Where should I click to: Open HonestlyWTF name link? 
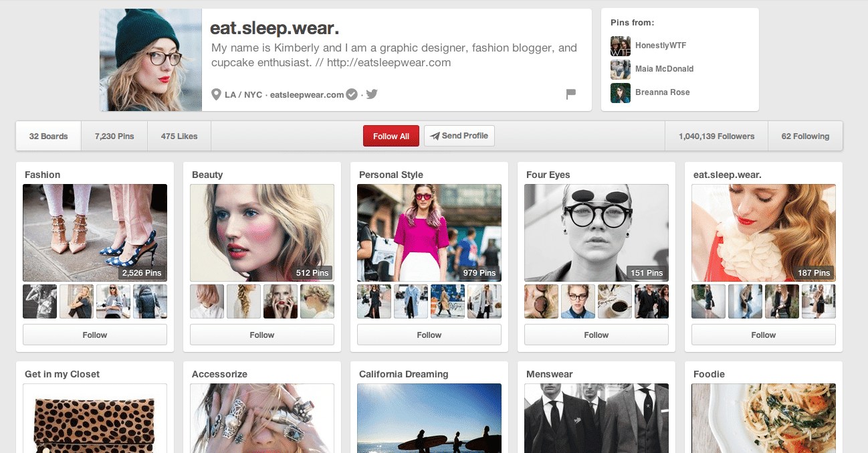click(x=661, y=46)
